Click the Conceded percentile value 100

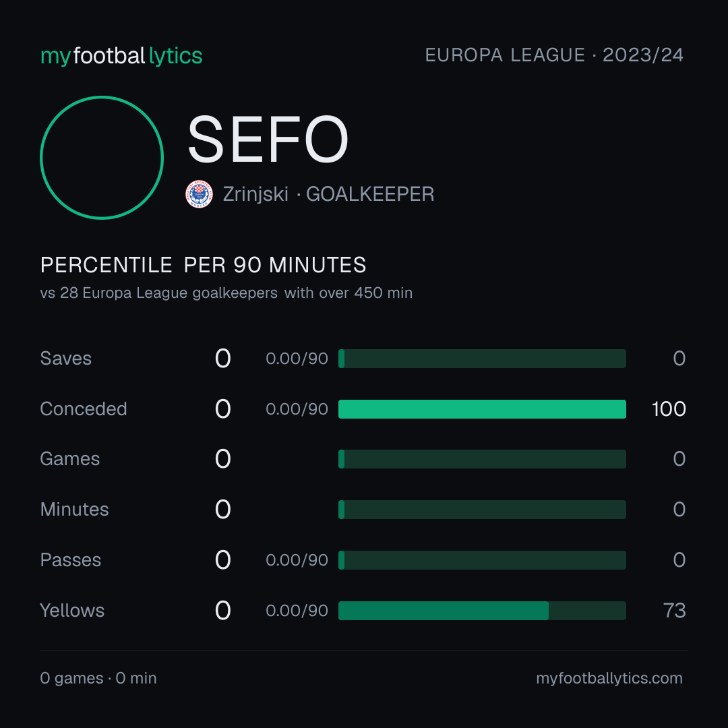click(669, 409)
